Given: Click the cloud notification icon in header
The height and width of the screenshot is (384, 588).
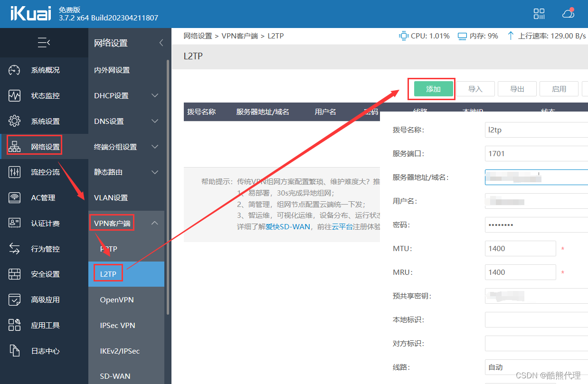Looking at the screenshot, I should 568,13.
